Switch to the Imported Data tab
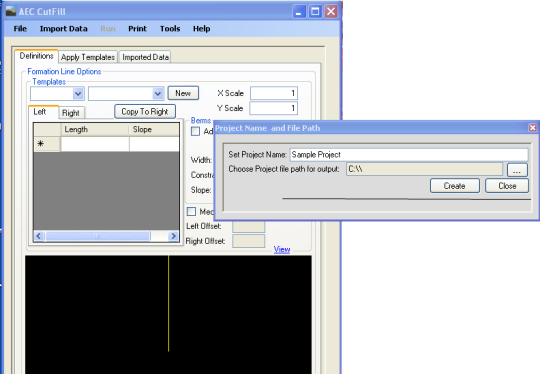This screenshot has width=540, height=374. tap(145, 57)
